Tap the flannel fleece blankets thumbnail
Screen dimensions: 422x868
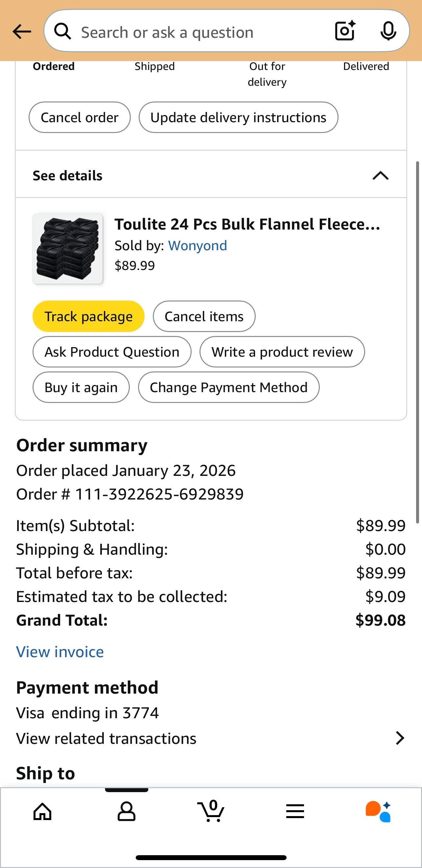67,249
